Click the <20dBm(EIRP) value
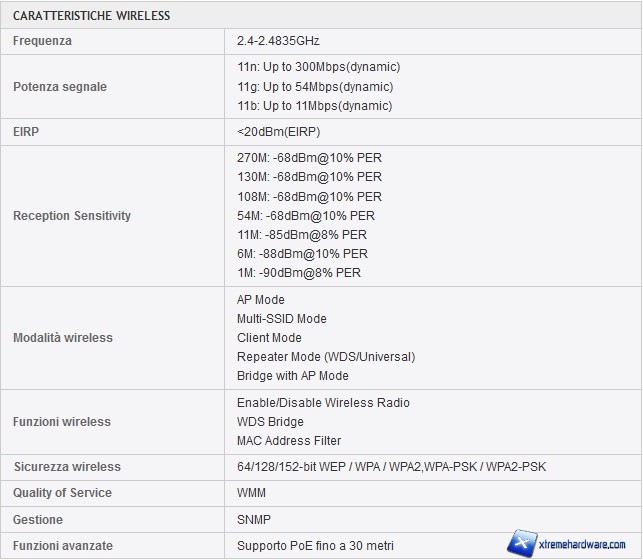Screen dimensions: 643x560 278,132
